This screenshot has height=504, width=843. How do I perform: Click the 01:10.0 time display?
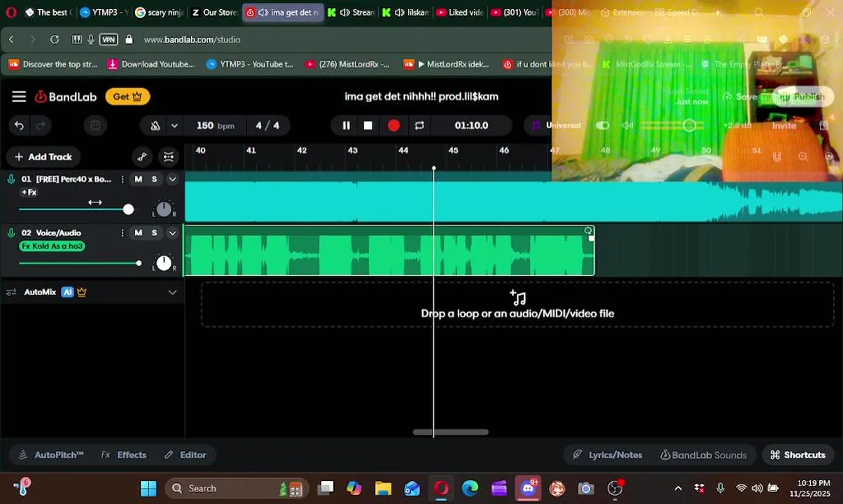pyautogui.click(x=471, y=125)
